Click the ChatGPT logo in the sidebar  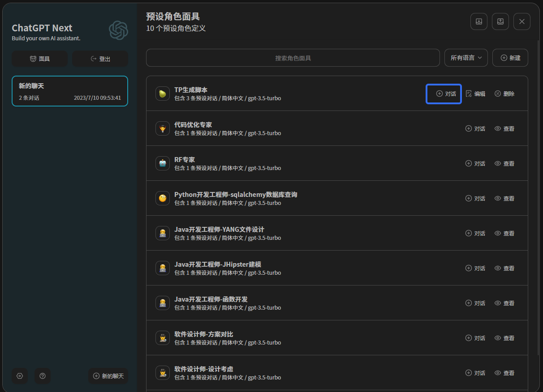(118, 30)
